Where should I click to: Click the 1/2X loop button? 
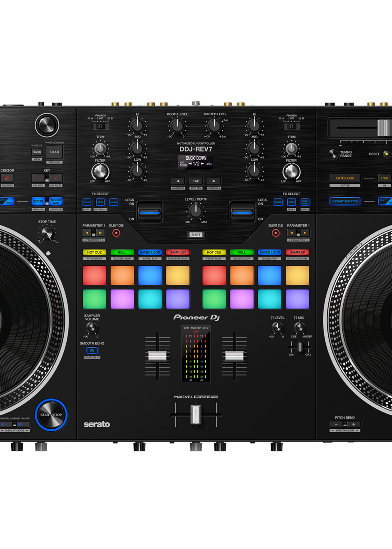point(384,178)
